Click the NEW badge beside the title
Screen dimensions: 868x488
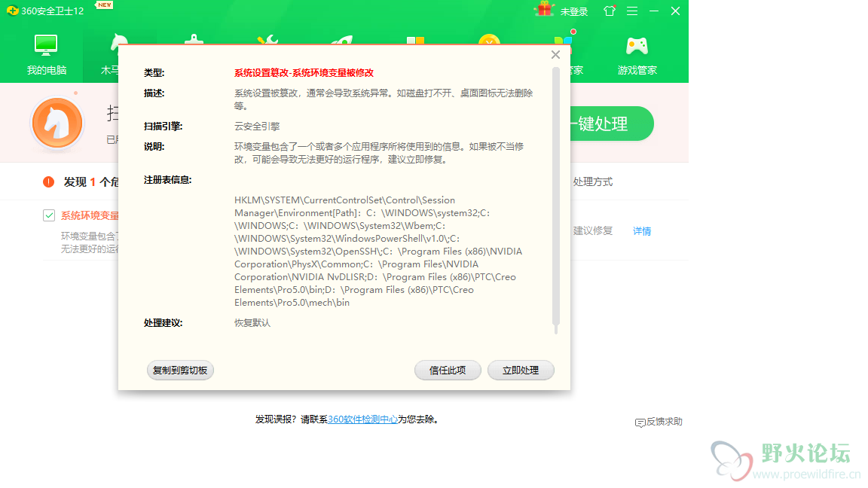(104, 5)
